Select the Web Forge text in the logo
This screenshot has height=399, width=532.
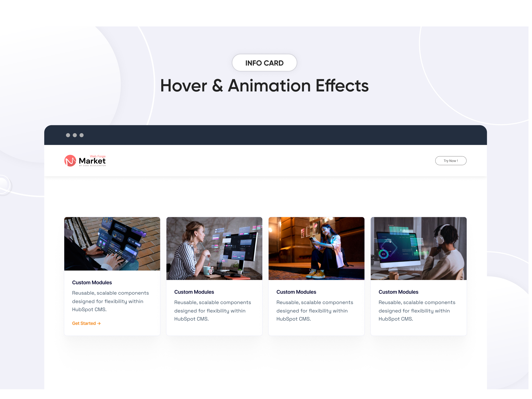[x=97, y=156]
